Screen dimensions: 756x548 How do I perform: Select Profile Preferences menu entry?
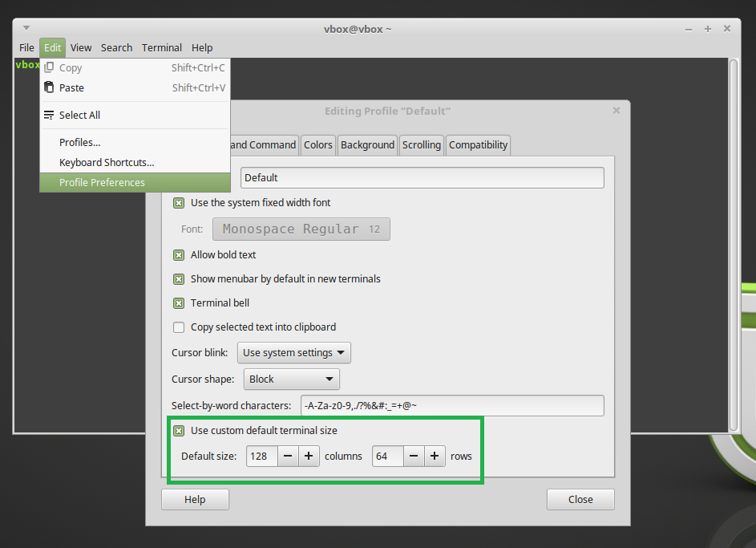(135, 182)
